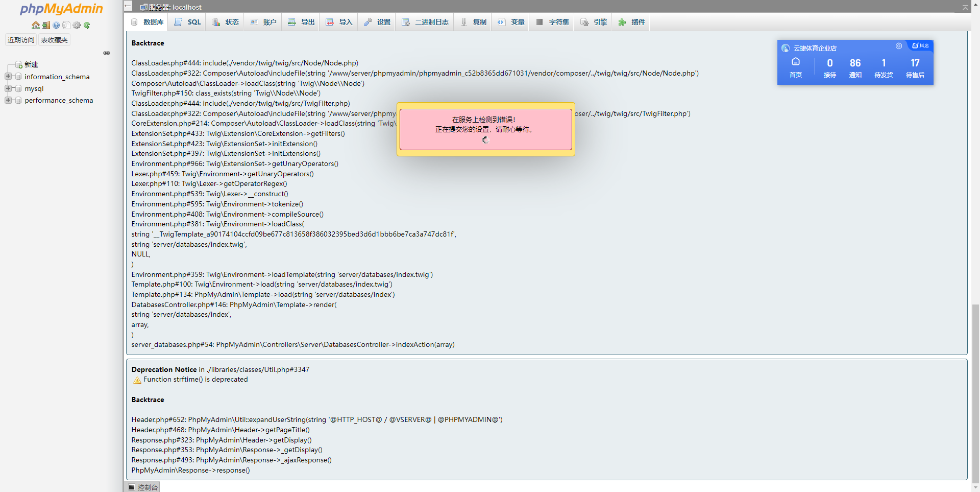Open the 控制台 console bar
The image size is (980, 492).
tap(143, 487)
